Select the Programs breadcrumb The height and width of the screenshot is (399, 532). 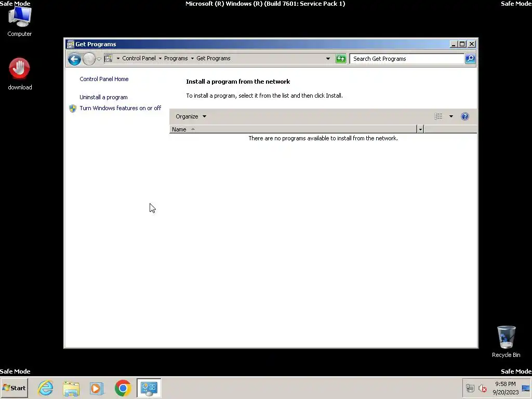pos(176,58)
